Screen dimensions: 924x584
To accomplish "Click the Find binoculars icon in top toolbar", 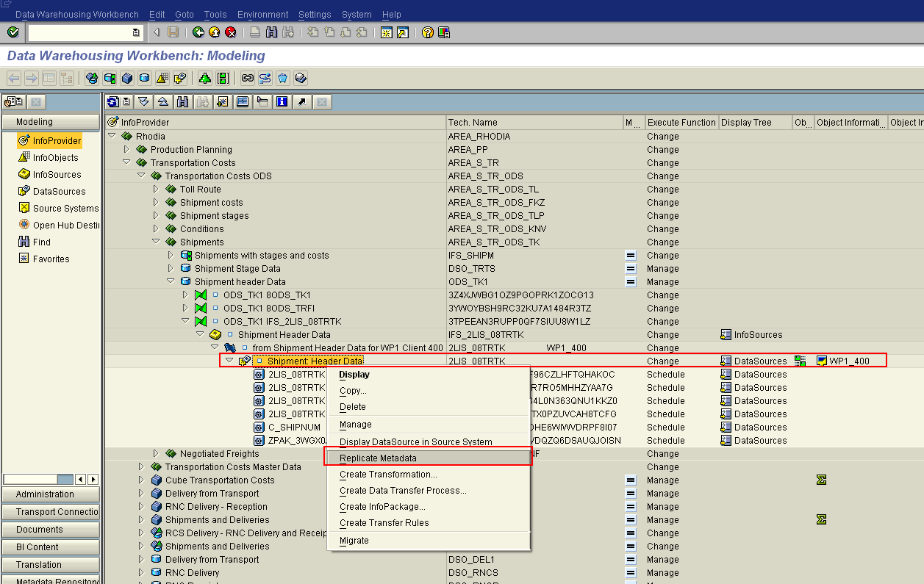I will 271,32.
